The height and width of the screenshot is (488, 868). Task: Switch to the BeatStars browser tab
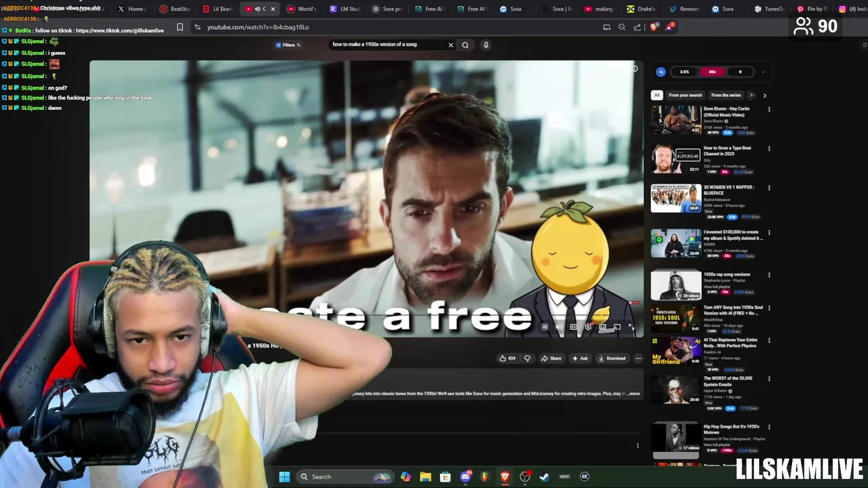(x=174, y=9)
